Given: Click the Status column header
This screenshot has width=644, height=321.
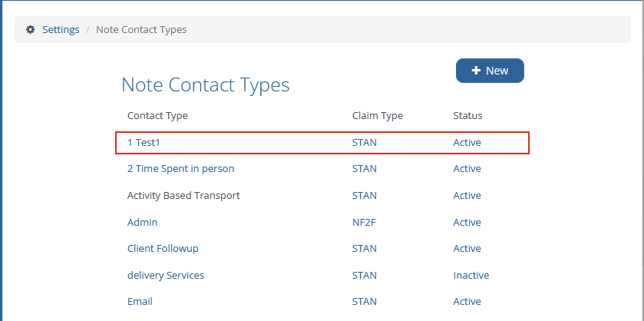Looking at the screenshot, I should [x=467, y=116].
